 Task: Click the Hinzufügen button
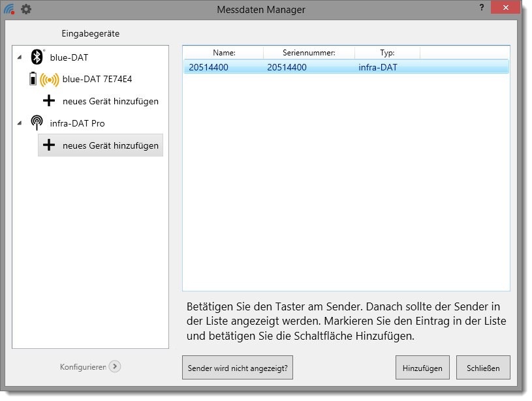[x=422, y=368]
